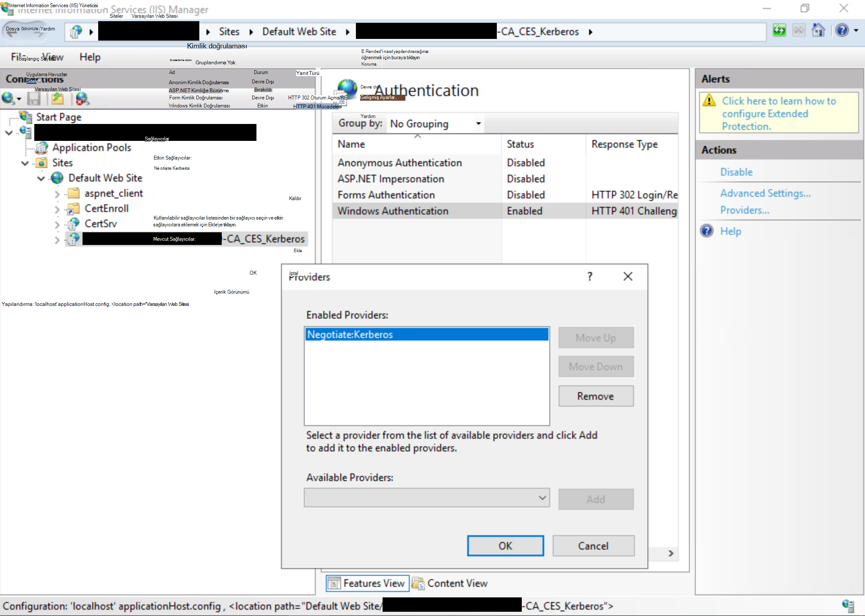This screenshot has height=616, width=865.
Task: Click the globe icon in the address breadcrumb
Action: pos(76,32)
